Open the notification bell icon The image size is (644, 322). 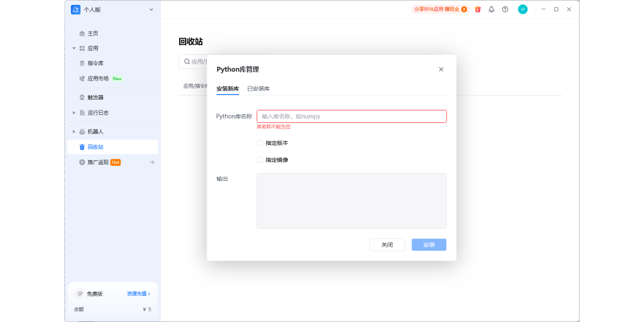491,9
